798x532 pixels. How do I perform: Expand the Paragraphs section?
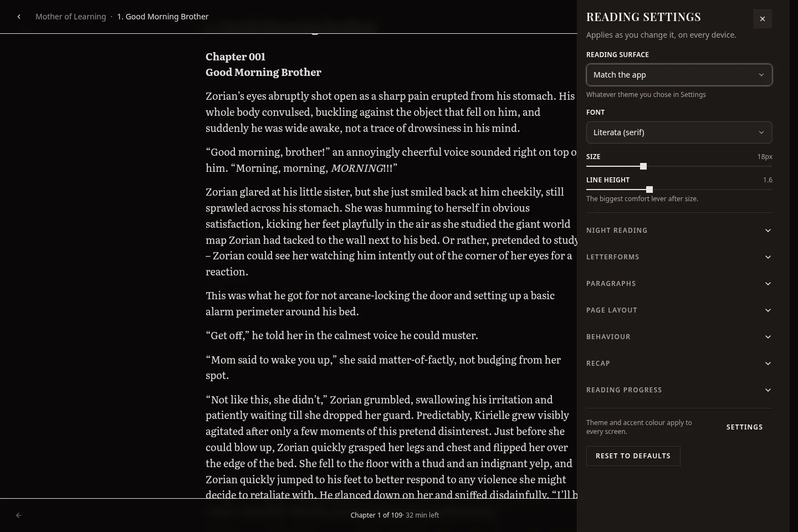click(679, 284)
